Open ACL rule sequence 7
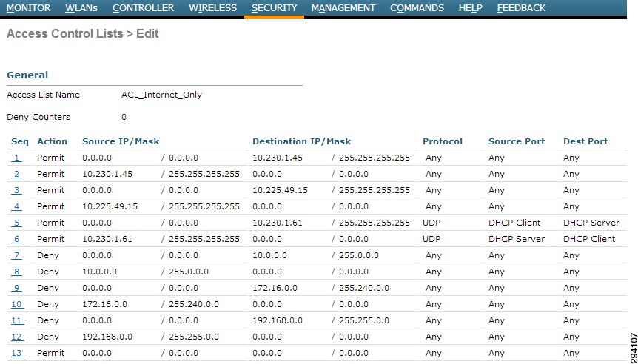 (16, 255)
